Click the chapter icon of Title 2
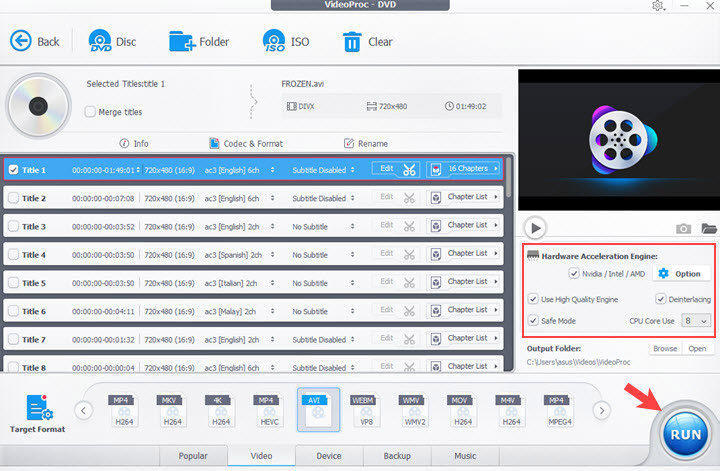 pos(436,198)
